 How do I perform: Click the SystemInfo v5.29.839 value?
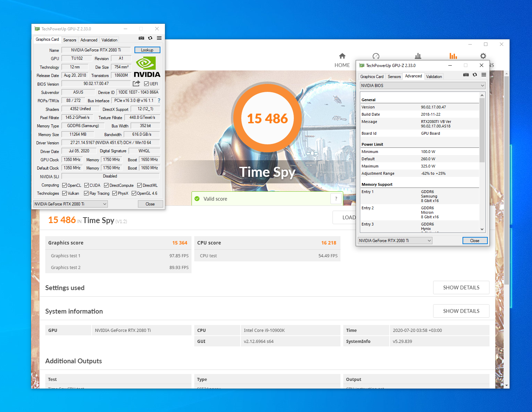[x=402, y=341]
